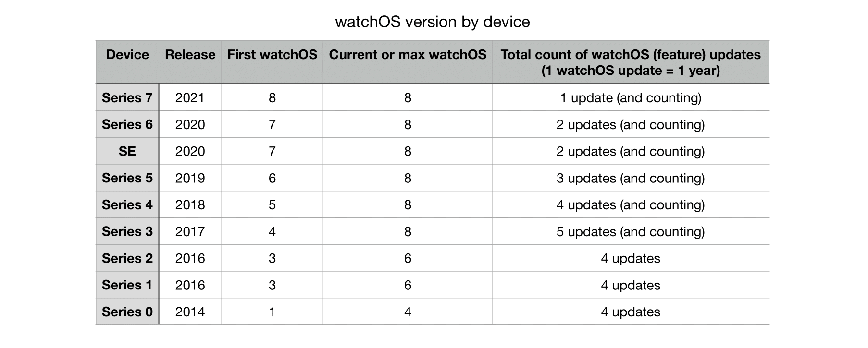This screenshot has width=868, height=348.
Task: Select the 'Series 1' row label
Action: (127, 285)
